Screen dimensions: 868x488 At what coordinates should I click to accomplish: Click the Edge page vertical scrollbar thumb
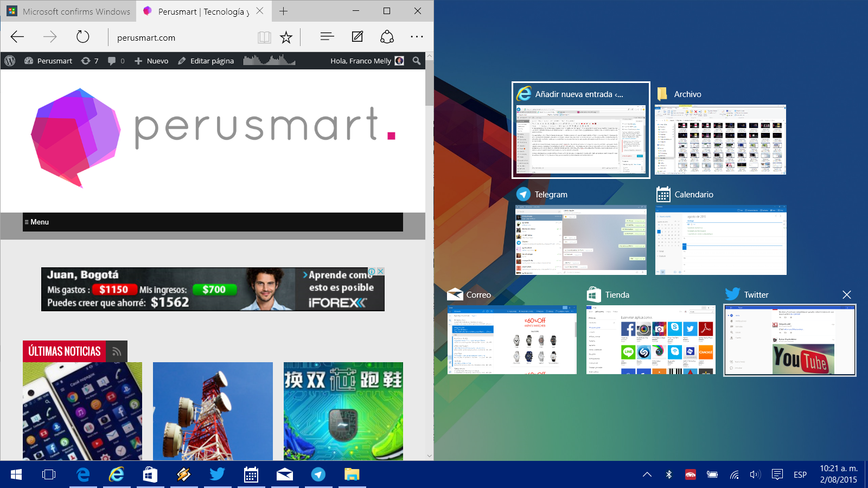click(430, 83)
